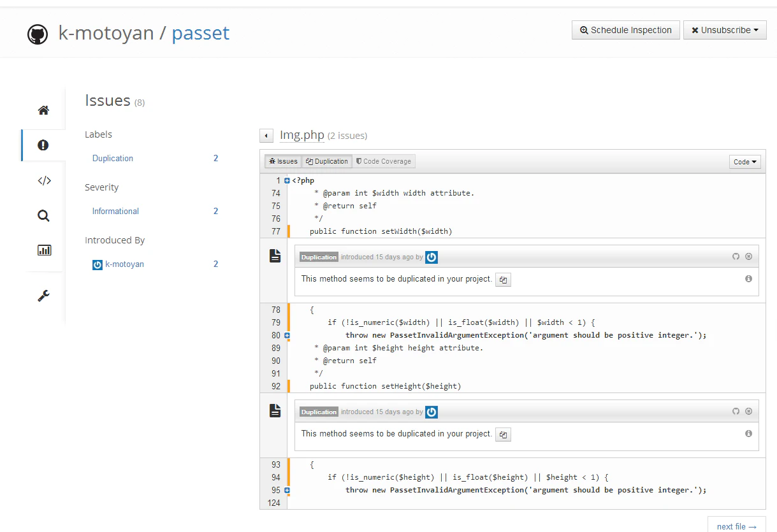Click the document icon beside setWidth issue
777x532 pixels.
(275, 255)
